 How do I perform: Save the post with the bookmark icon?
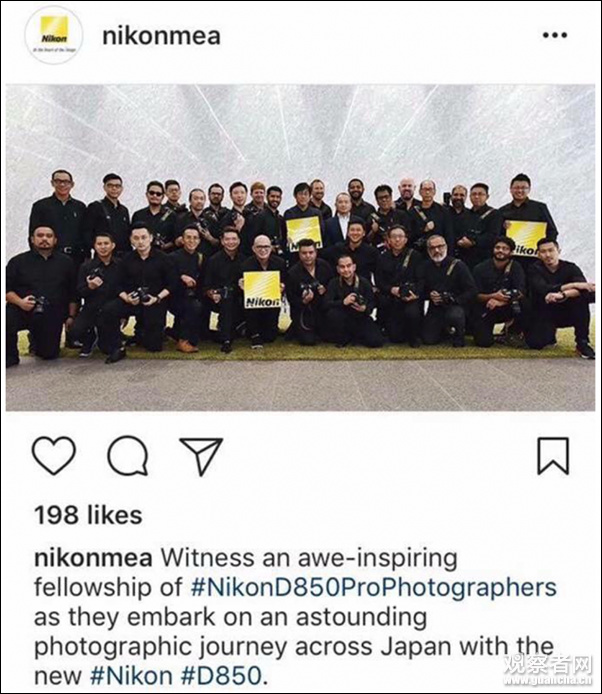553,455
